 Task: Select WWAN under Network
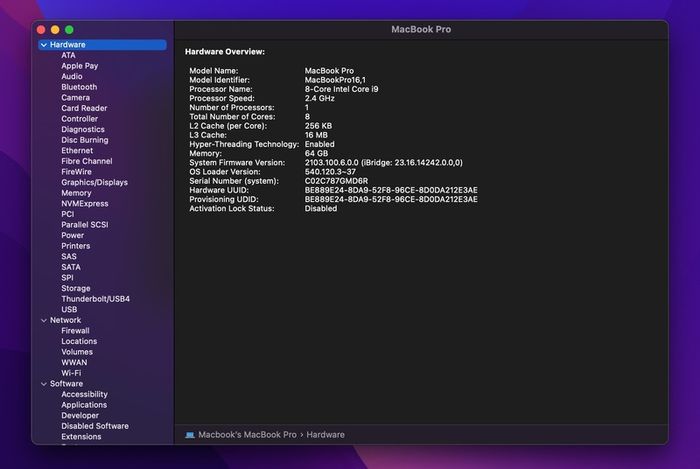tap(74, 363)
